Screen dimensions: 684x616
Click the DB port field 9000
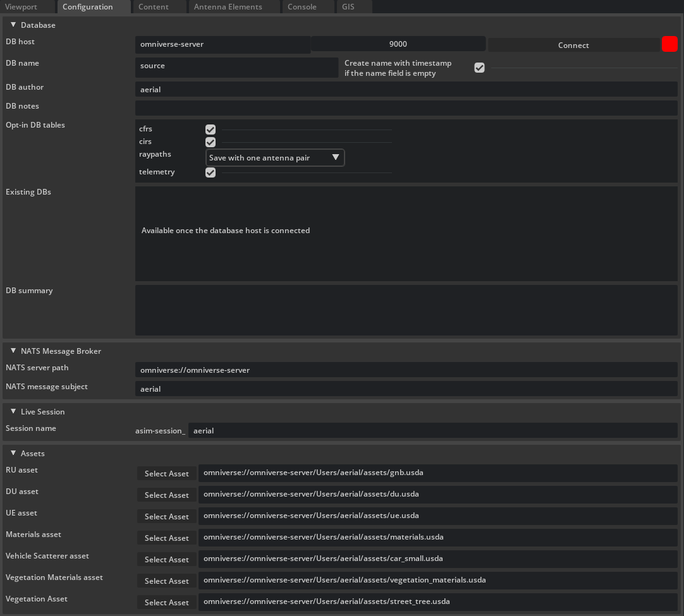click(x=398, y=44)
